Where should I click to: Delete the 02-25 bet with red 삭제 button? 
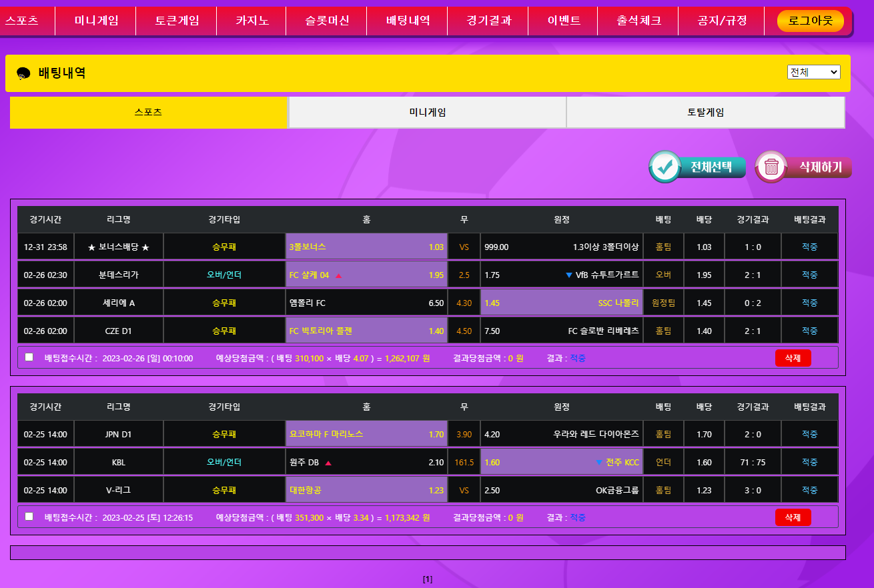click(793, 517)
